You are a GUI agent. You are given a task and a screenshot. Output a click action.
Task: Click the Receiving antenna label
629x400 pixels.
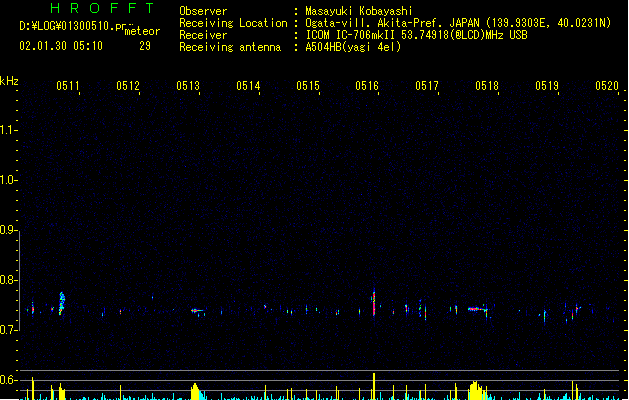(x=230, y=47)
